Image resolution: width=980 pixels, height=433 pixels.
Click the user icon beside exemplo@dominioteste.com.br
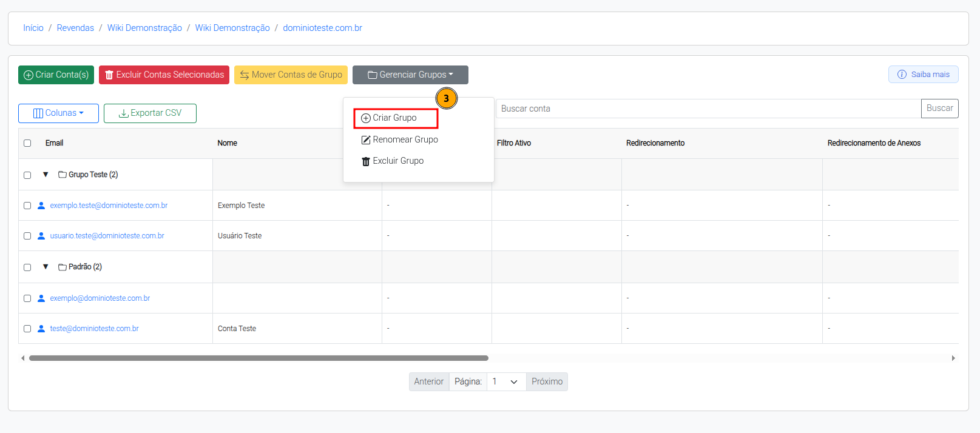(41, 298)
